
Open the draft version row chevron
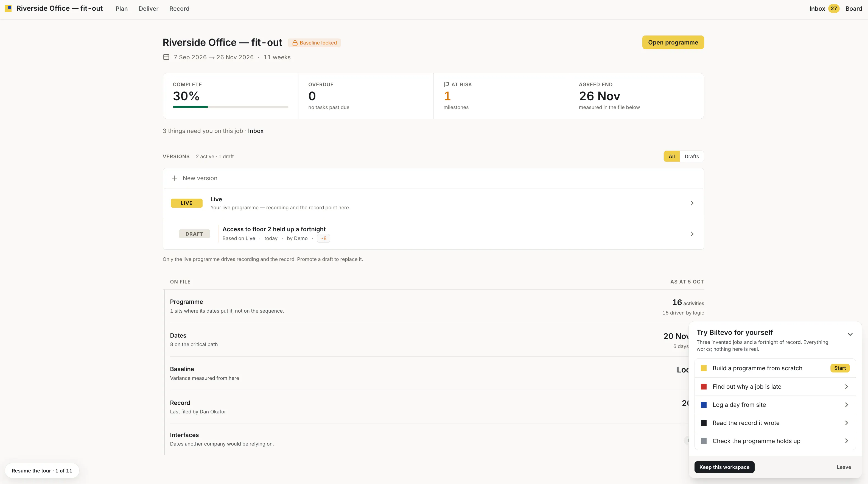pyautogui.click(x=692, y=234)
